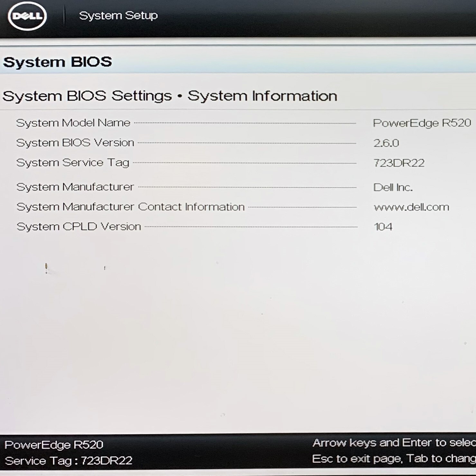Click the www.dell.com contact address
476x476 pixels.
pos(411,207)
